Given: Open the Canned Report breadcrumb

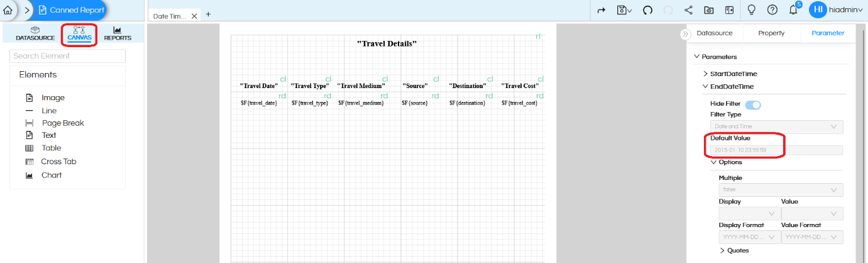Looking at the screenshot, I should click(x=71, y=10).
